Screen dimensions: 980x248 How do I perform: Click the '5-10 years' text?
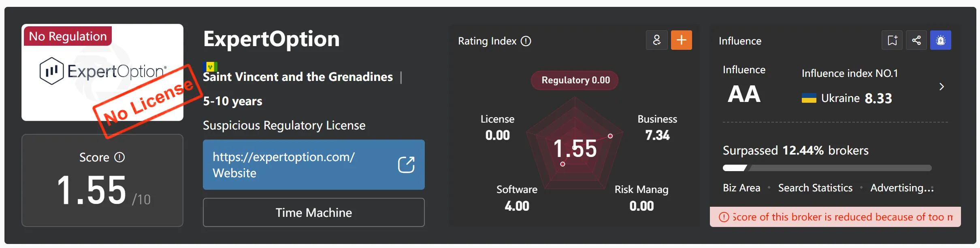pos(232,101)
